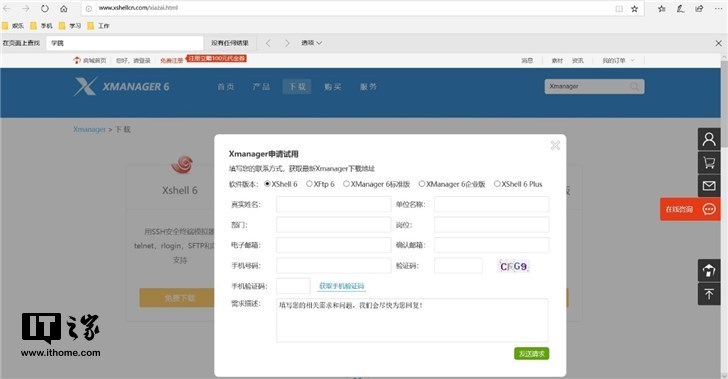Viewport: 728px width, 379px height.
Task: Close the Xmanager trial dialog
Action: (x=555, y=145)
